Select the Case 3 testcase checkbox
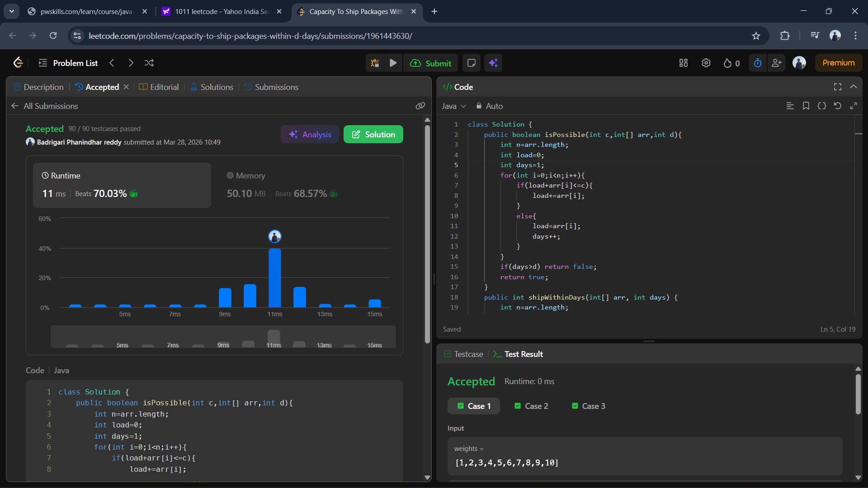 click(575, 406)
